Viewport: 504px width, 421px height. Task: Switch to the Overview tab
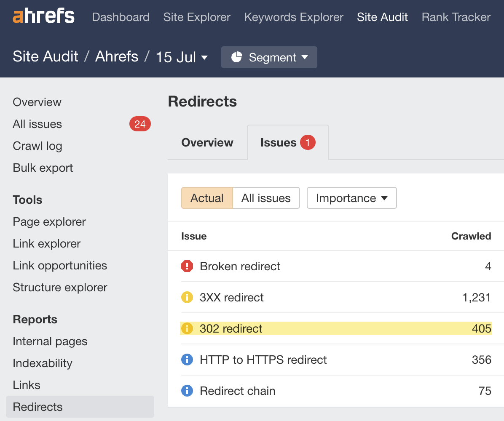(x=207, y=142)
